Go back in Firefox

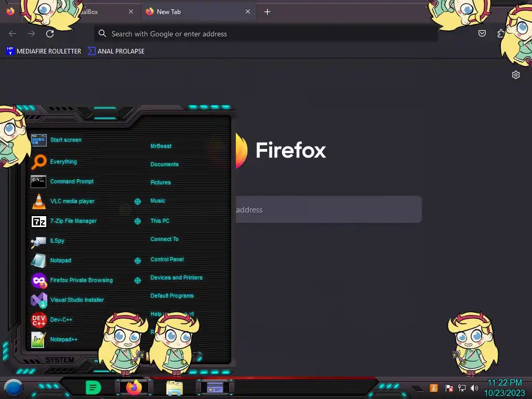point(12,34)
